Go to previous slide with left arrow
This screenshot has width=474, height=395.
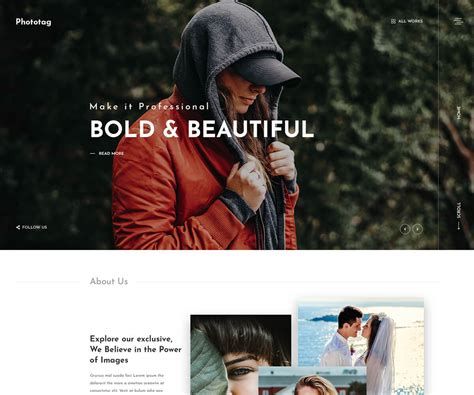coord(405,229)
